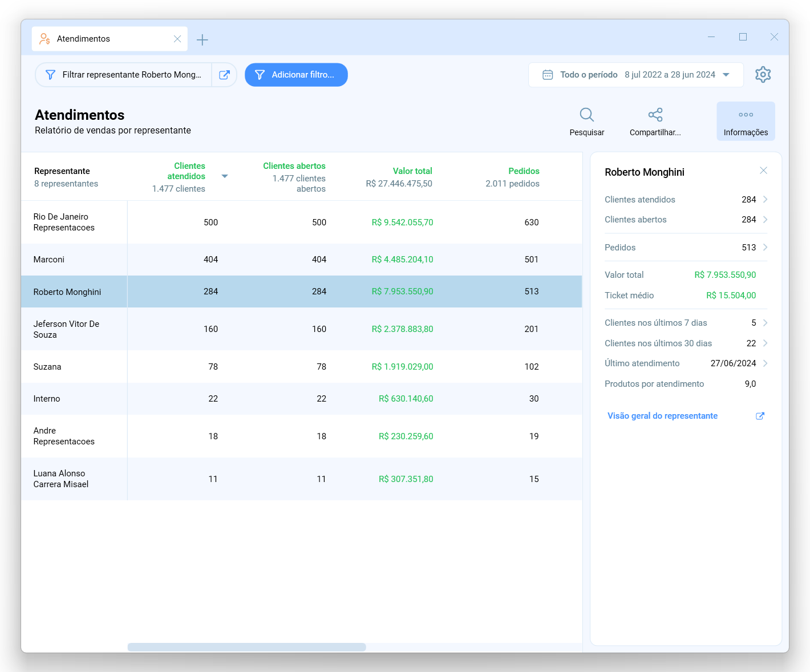Click the Clientes atendidos column header
Image resolution: width=810 pixels, height=672 pixels.
coord(186,171)
